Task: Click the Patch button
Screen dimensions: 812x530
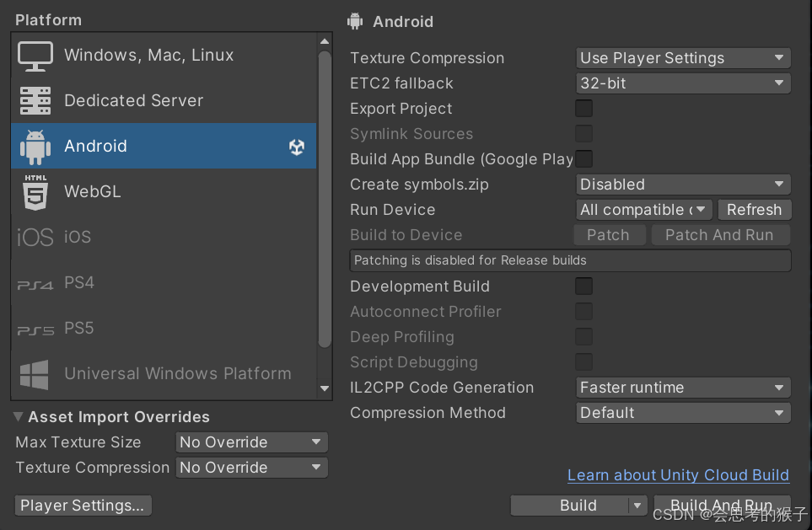Action: point(609,235)
